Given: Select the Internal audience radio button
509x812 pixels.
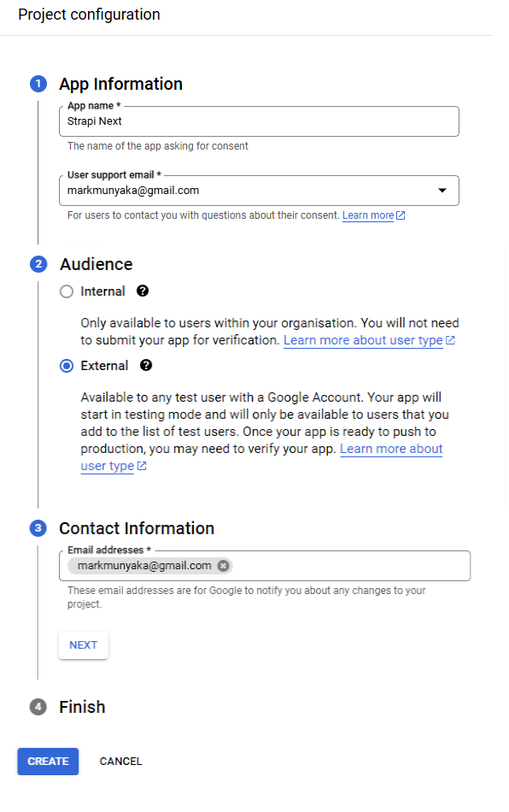Looking at the screenshot, I should [x=67, y=291].
